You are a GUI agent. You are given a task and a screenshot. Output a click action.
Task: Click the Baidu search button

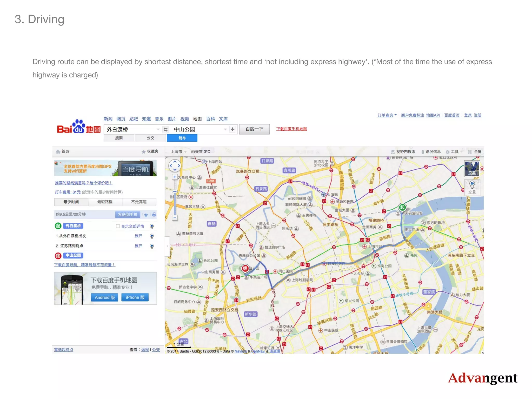pyautogui.click(x=254, y=129)
